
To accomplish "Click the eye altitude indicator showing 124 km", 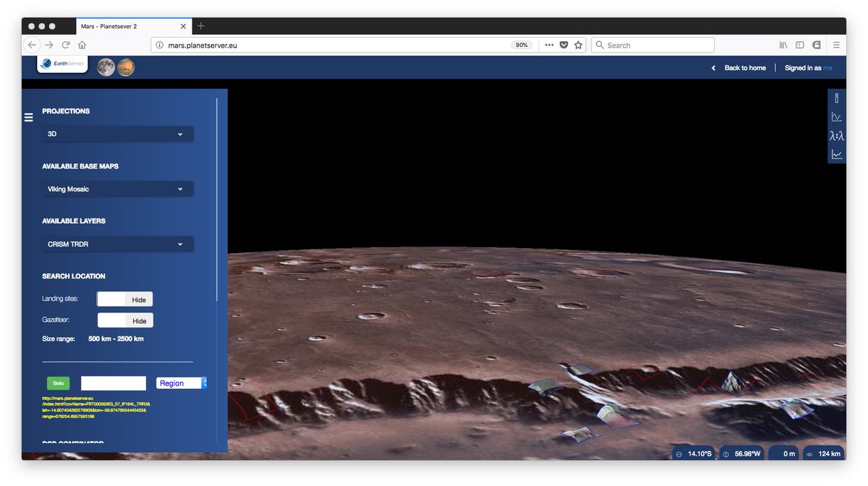I will (x=825, y=453).
